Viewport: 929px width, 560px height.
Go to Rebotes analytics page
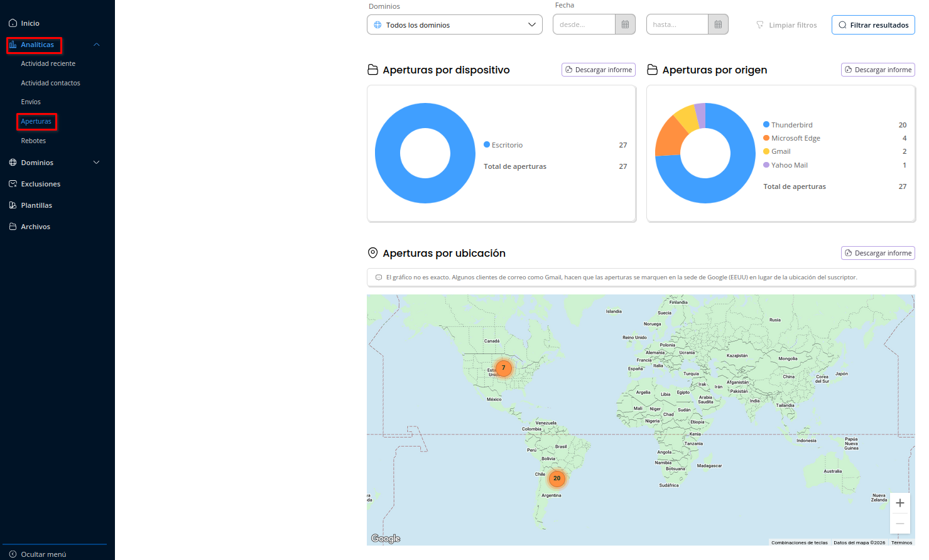(33, 141)
